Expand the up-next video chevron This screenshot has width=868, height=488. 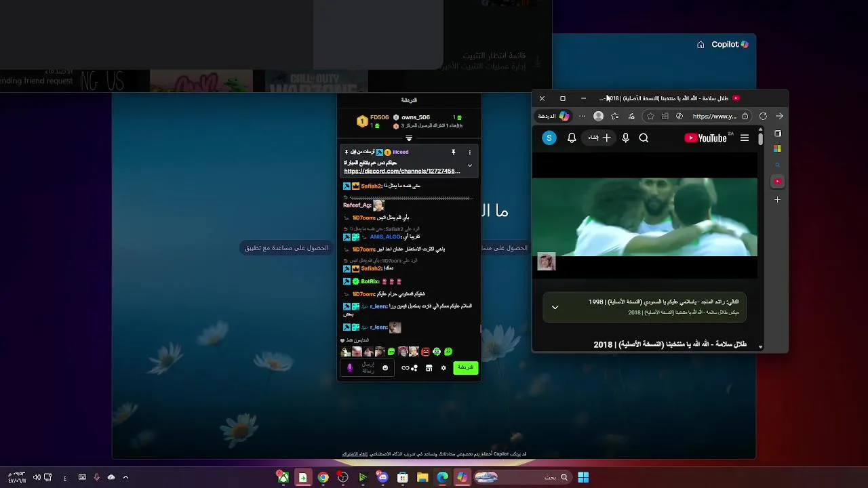pos(555,308)
